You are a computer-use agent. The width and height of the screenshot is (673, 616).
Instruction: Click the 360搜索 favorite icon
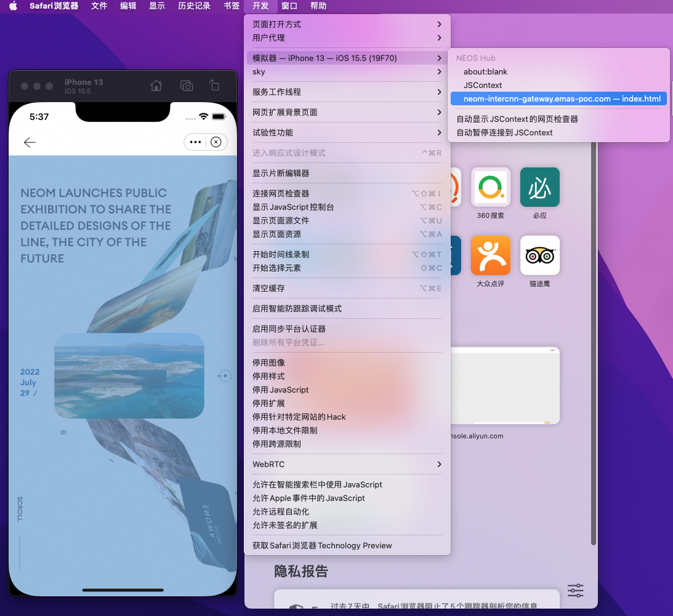(x=491, y=188)
